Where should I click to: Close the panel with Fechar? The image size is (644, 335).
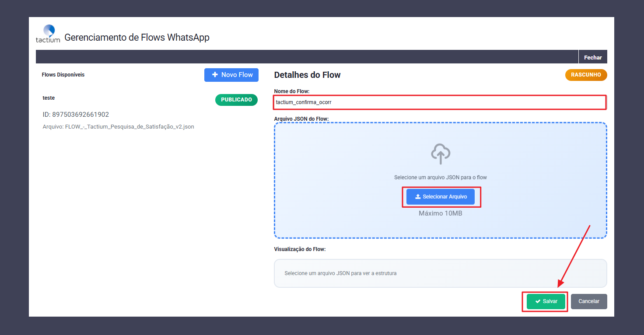592,57
